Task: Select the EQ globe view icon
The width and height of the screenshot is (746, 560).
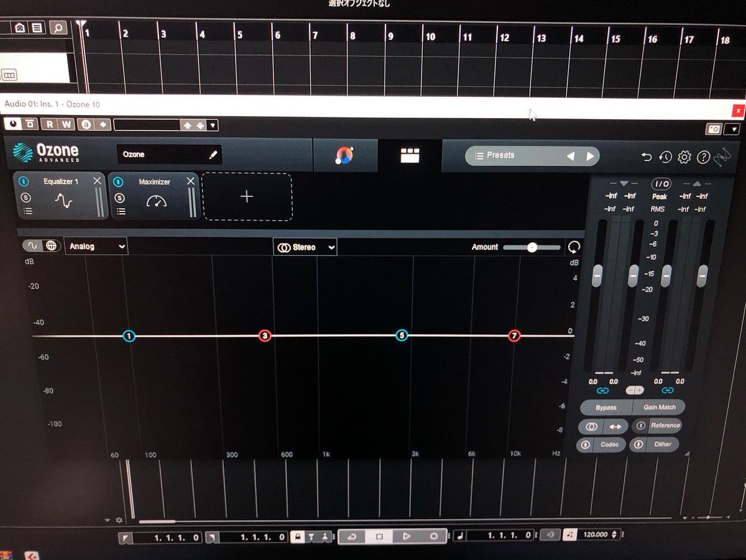Action: coord(51,246)
